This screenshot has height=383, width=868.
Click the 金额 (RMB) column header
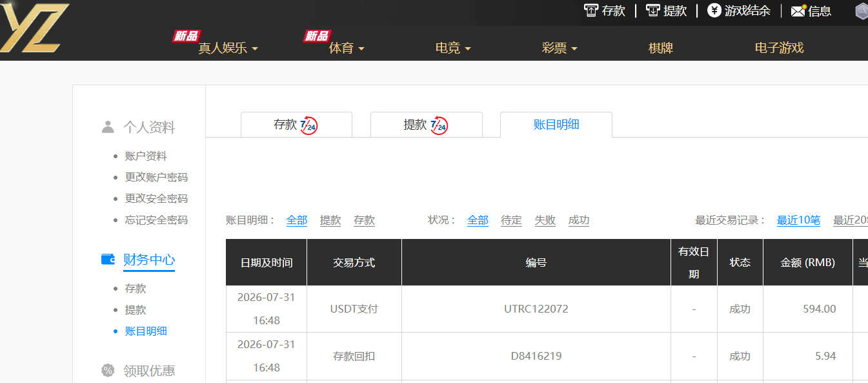coord(808,262)
